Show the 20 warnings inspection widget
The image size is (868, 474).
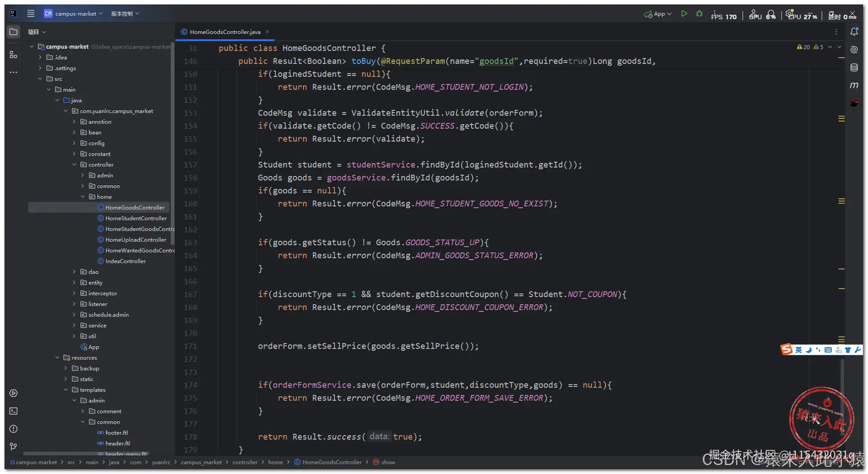point(804,47)
